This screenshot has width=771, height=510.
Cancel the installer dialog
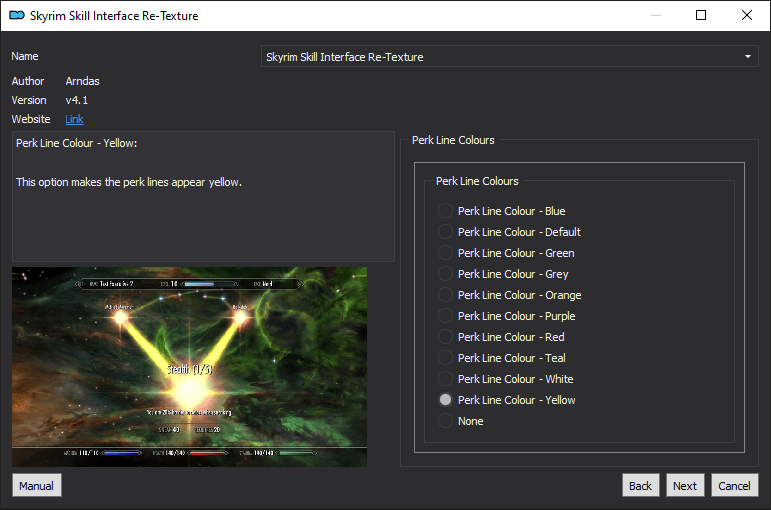[x=734, y=485]
